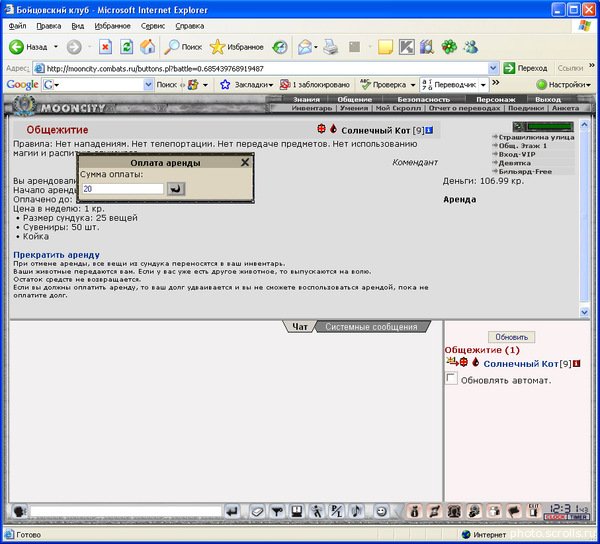This screenshot has height=544, width=600.
Task: Open Персонаж game menu
Action: tap(496, 99)
